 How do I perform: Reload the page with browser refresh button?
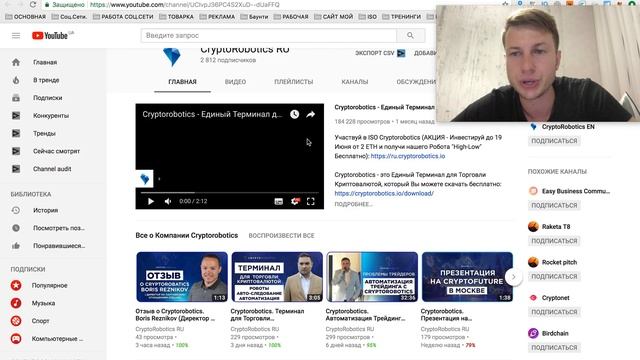(x=33, y=4)
